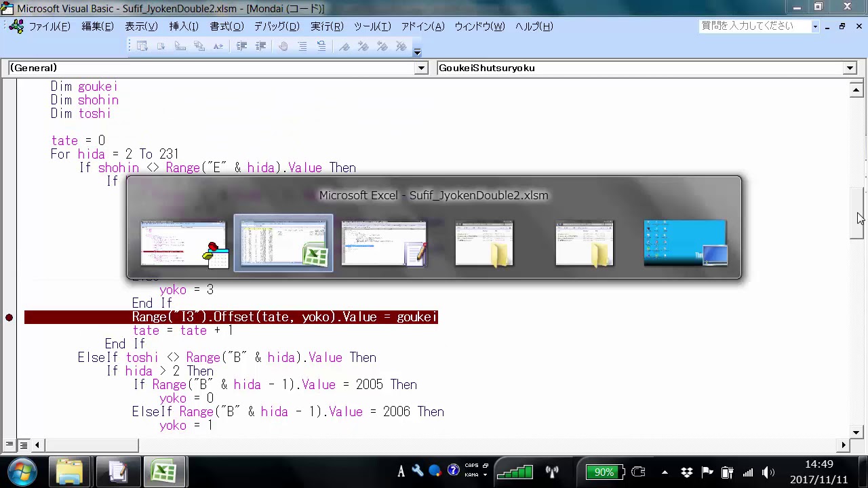The image size is (868, 488).
Task: Open the (General) object dropdown
Action: (x=421, y=68)
